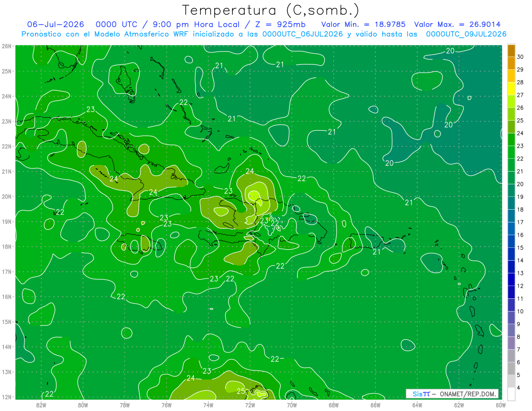Click the '22N' latitude axis label
Screen dimensions: 532x411
tap(7, 146)
